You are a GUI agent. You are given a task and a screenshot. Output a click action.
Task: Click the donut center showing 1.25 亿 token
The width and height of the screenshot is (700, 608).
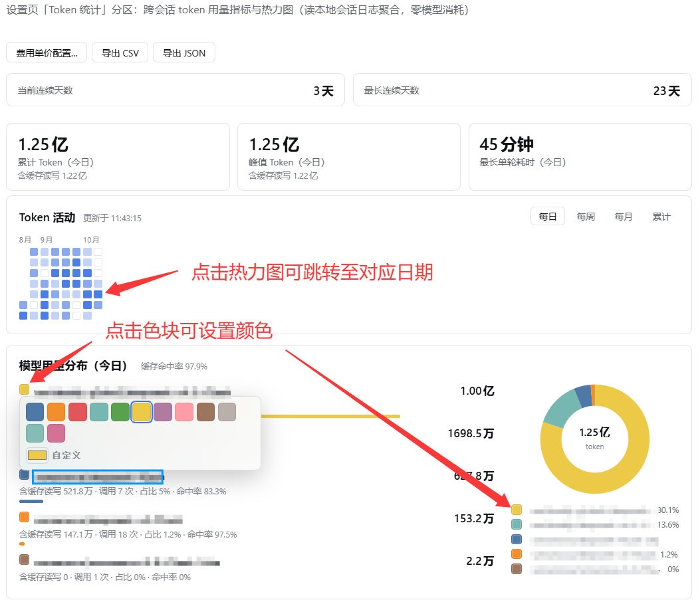[x=595, y=439]
